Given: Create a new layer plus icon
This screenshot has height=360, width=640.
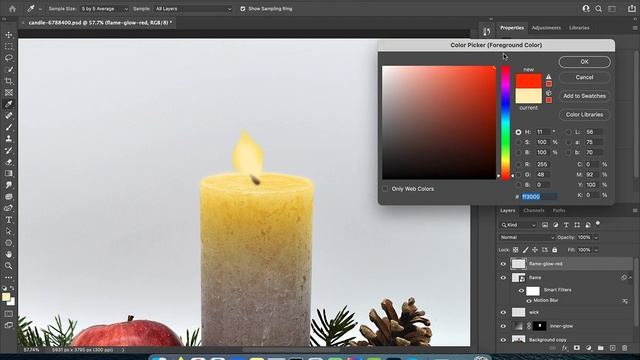Looking at the screenshot, I should [613, 348].
